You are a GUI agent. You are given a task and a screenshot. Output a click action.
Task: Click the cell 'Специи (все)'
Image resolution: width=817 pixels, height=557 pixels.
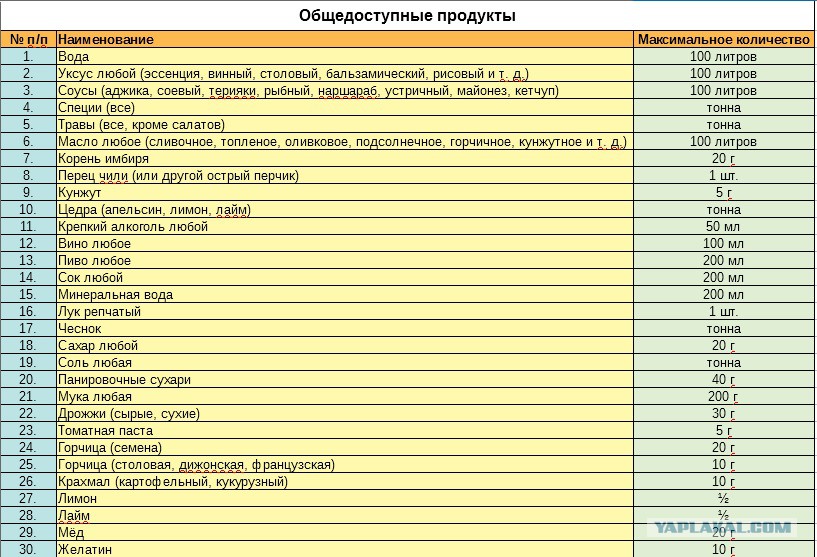coord(345,107)
